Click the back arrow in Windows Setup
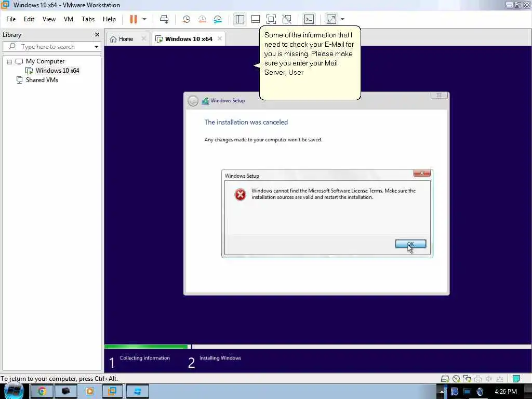The height and width of the screenshot is (399, 532). (x=193, y=101)
